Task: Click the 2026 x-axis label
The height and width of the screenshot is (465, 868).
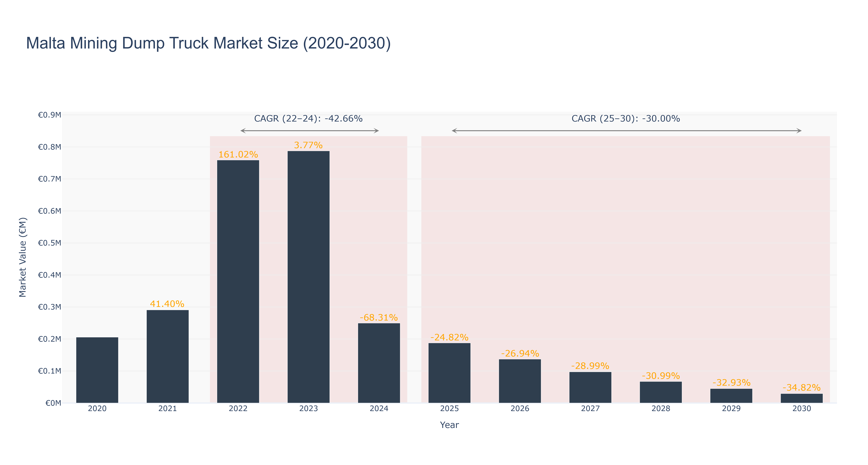Action: 520,408
